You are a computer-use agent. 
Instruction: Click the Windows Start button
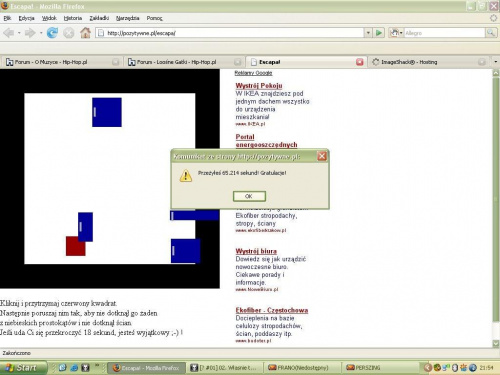(23, 368)
